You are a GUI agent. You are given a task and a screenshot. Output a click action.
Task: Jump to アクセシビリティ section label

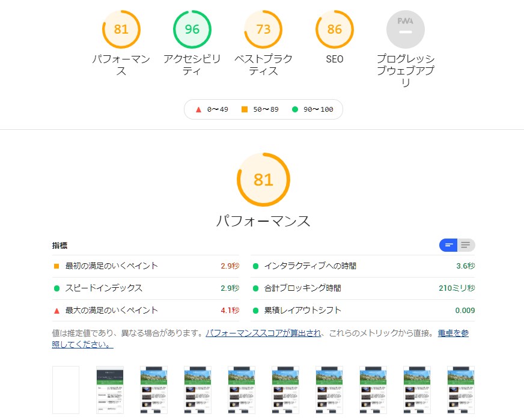(192, 65)
